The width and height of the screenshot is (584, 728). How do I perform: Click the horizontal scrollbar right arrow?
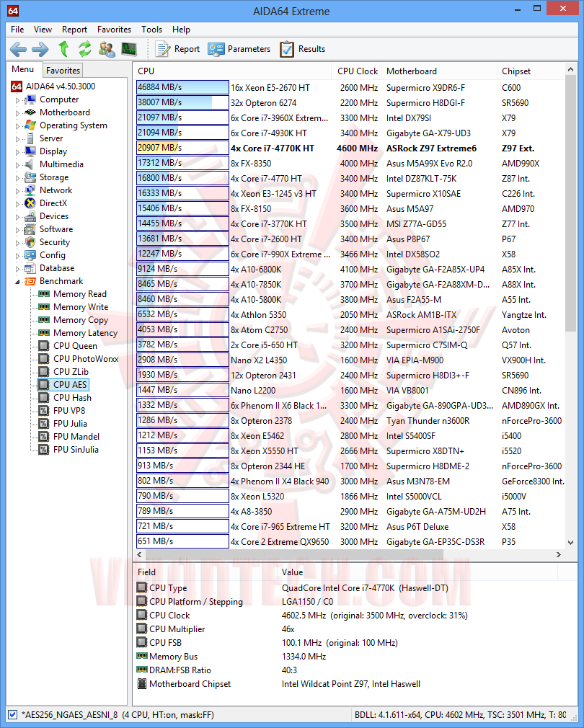[559, 554]
